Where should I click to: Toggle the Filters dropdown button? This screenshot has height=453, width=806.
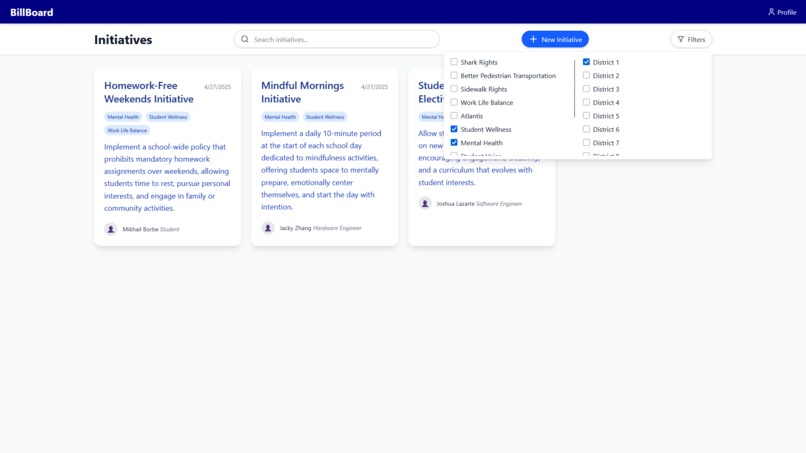coord(691,39)
